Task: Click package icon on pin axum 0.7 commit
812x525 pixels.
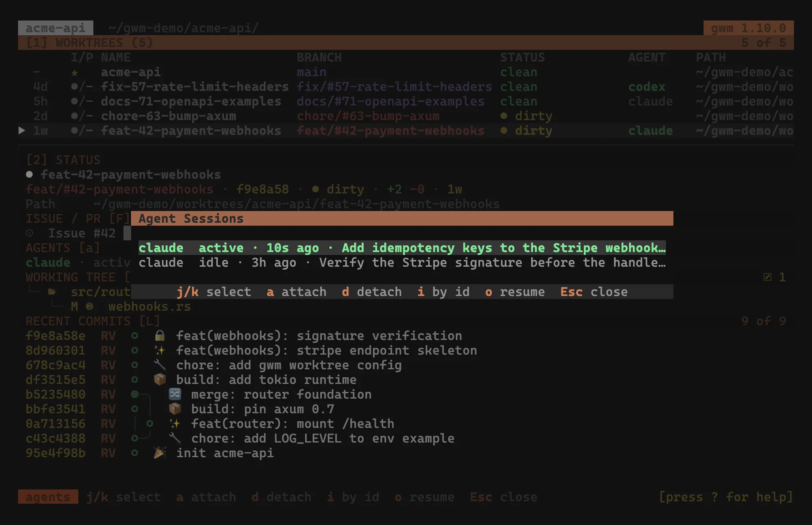Action: [175, 409]
